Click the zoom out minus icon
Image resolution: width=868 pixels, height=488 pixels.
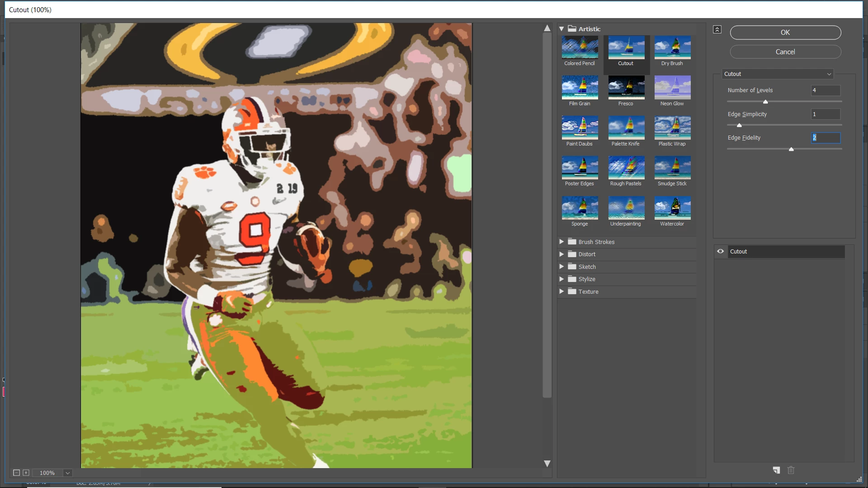[16, 473]
